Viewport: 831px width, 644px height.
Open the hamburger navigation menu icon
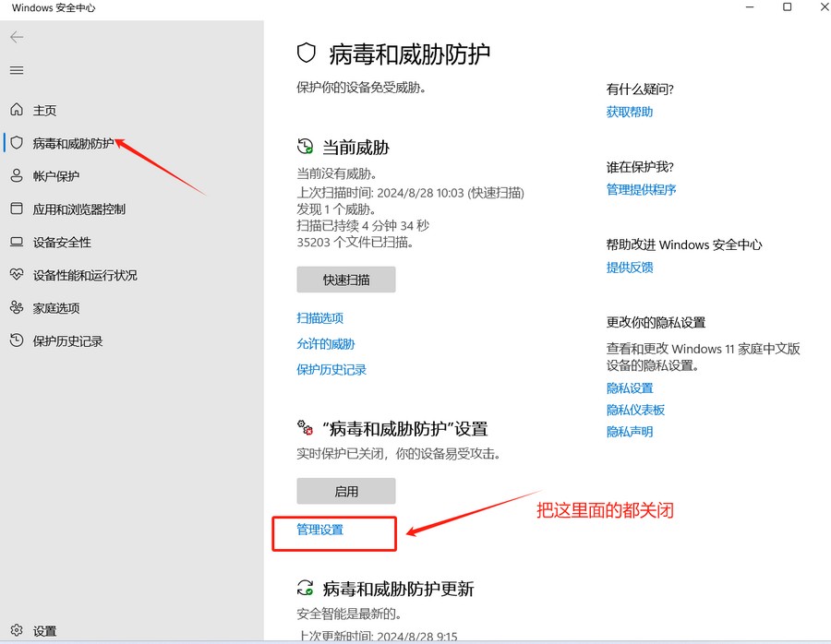tap(17, 70)
